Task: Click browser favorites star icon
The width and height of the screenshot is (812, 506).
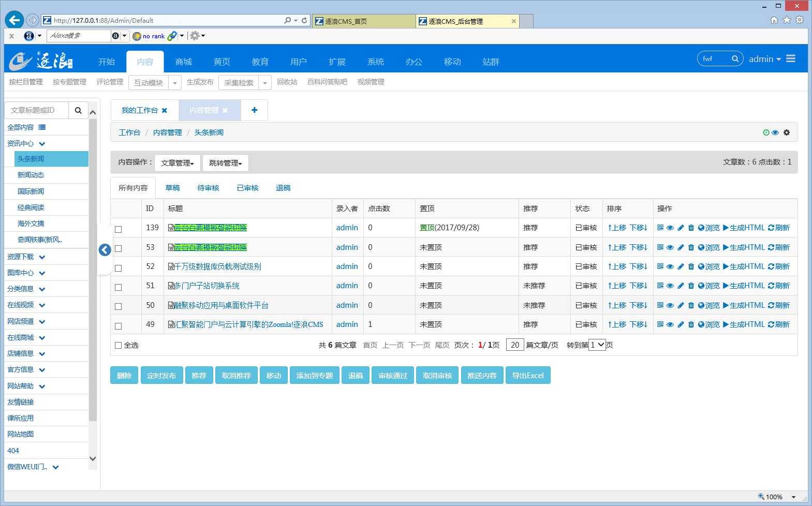Action: [787, 20]
